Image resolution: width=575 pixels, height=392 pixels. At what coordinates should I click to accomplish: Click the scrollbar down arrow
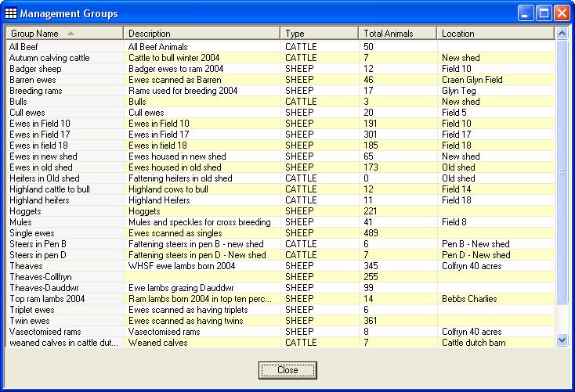(562, 340)
